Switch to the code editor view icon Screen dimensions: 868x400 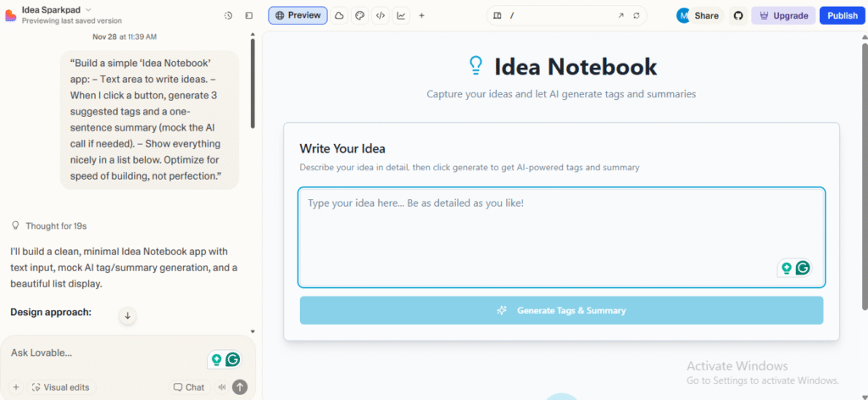381,15
